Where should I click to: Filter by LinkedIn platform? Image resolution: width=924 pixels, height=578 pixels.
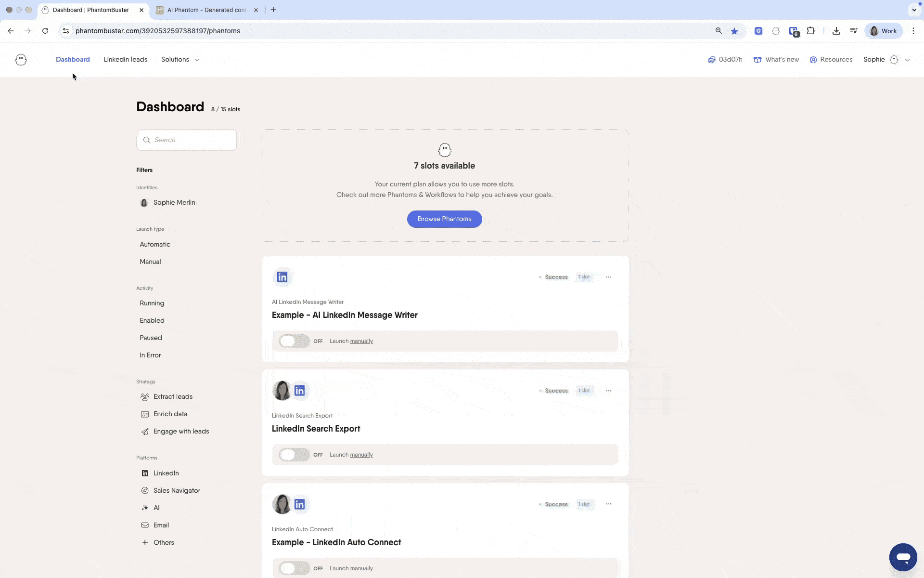point(160,473)
